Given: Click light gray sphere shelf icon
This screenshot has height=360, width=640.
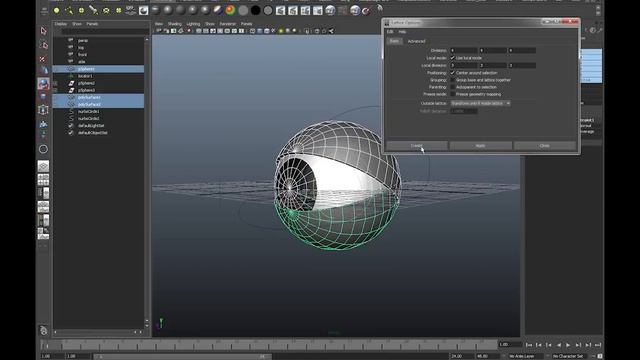Looking at the screenshot, I should point(243,10).
